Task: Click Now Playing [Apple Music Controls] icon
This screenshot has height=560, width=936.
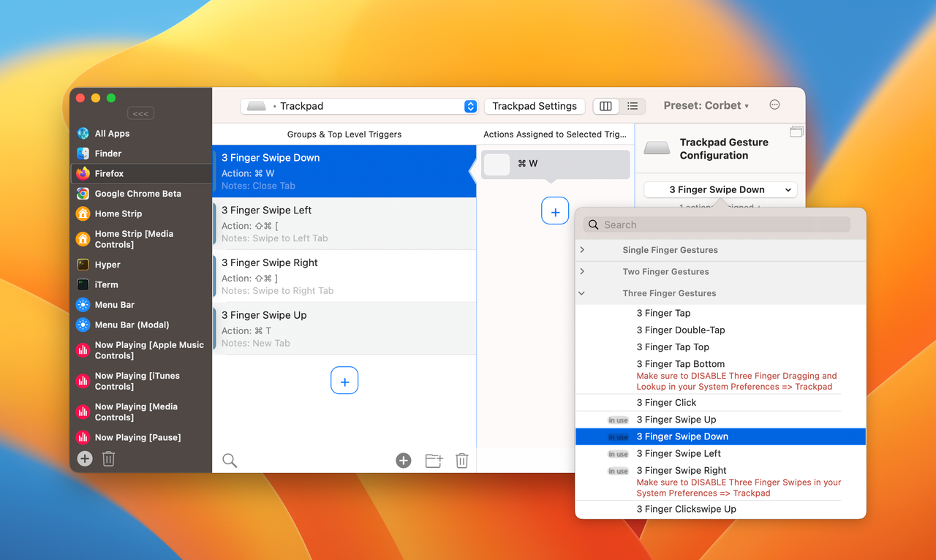Action: click(x=83, y=350)
